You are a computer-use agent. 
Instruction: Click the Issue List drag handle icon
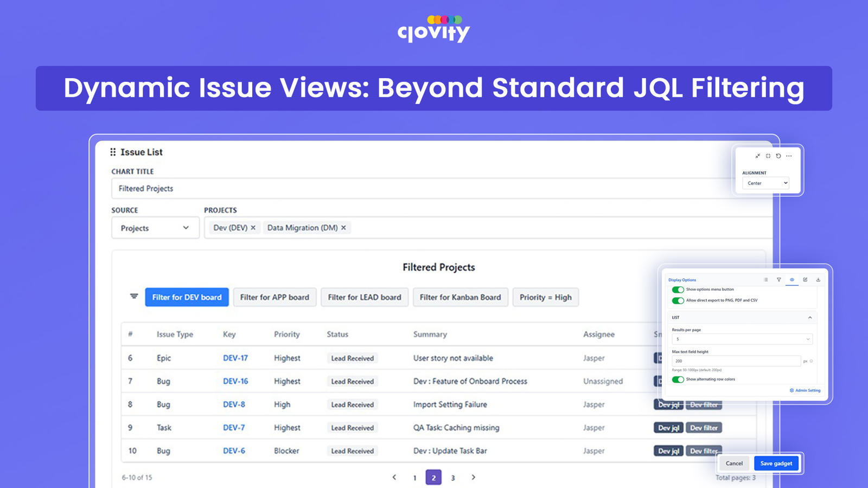[113, 152]
